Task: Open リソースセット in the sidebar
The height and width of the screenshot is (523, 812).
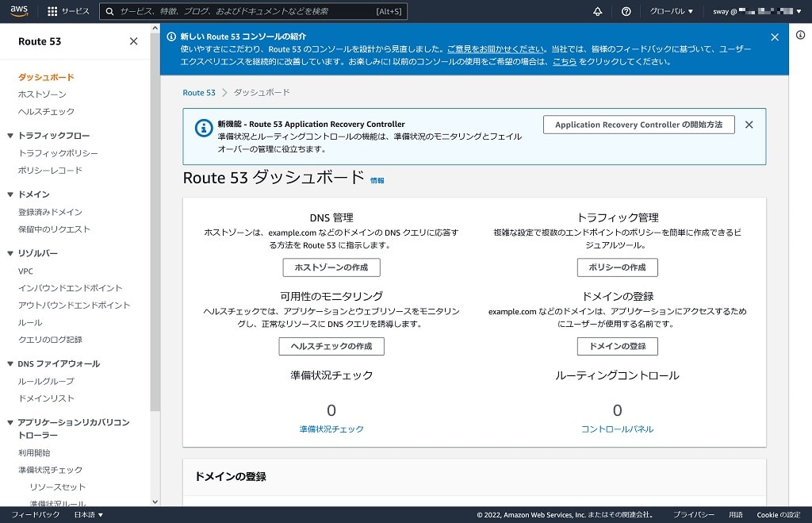Action: (57, 486)
